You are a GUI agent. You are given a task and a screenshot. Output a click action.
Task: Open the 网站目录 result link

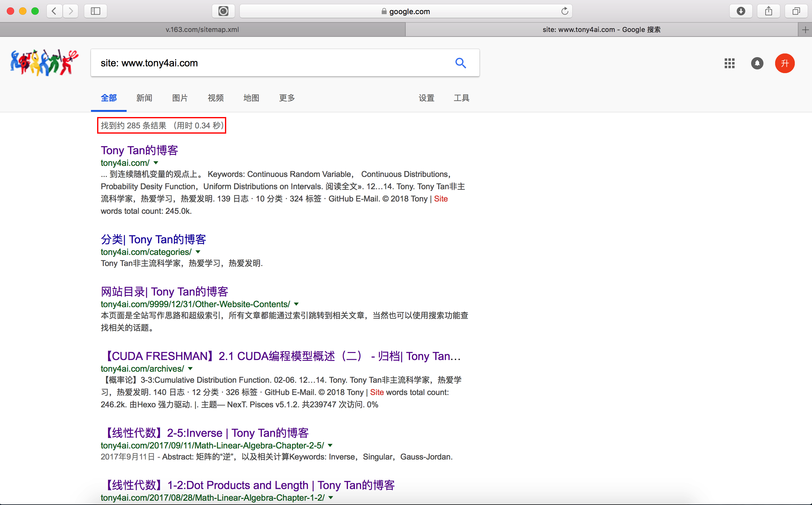point(164,292)
